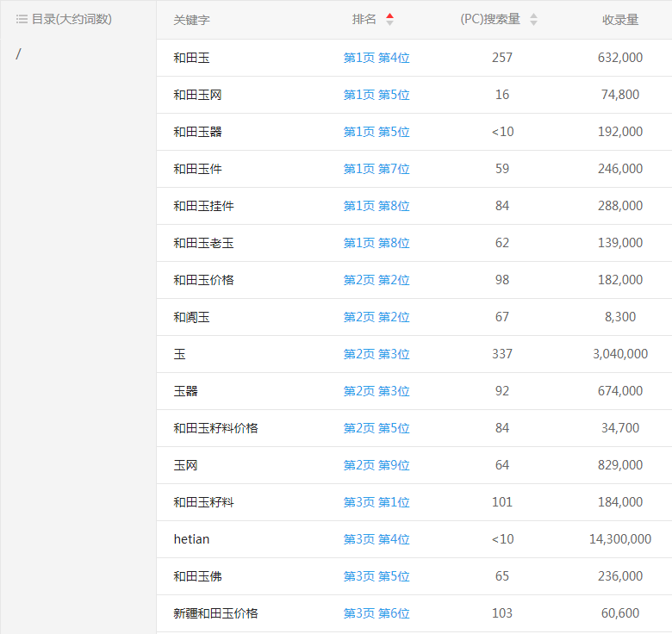Image resolution: width=672 pixels, height=634 pixels.
Task: Click the 收录量 column header
Action: click(619, 19)
